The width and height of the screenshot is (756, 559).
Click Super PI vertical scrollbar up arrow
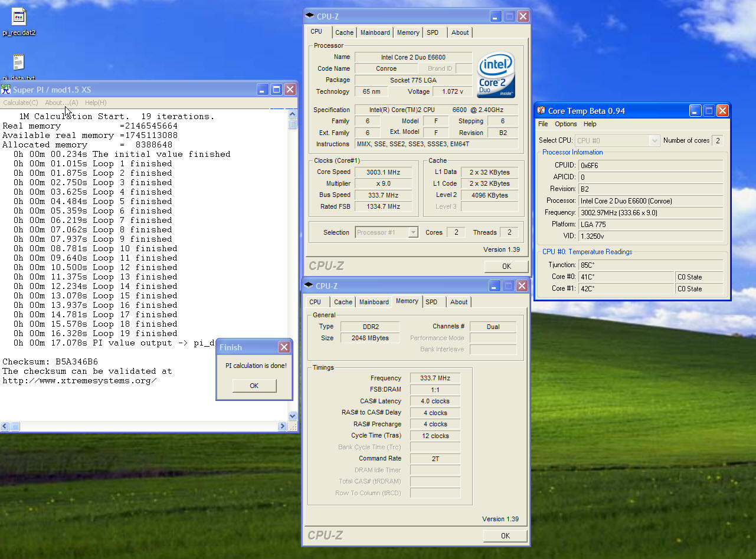point(293,114)
